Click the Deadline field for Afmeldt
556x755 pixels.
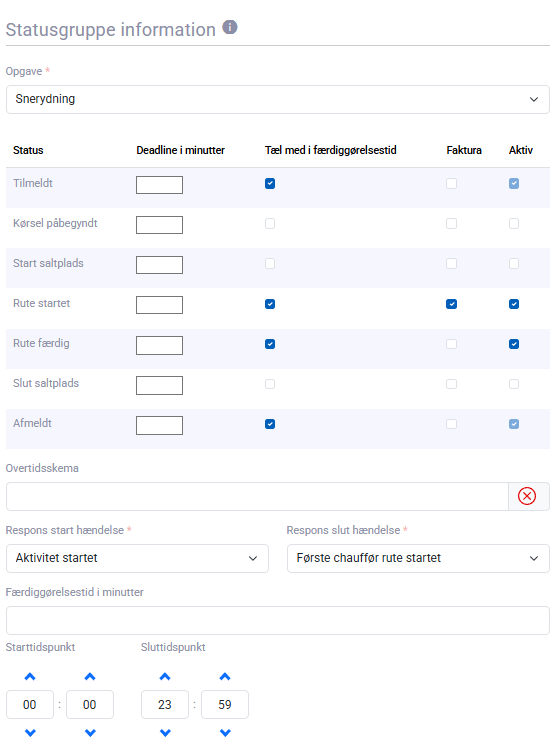pyautogui.click(x=159, y=425)
